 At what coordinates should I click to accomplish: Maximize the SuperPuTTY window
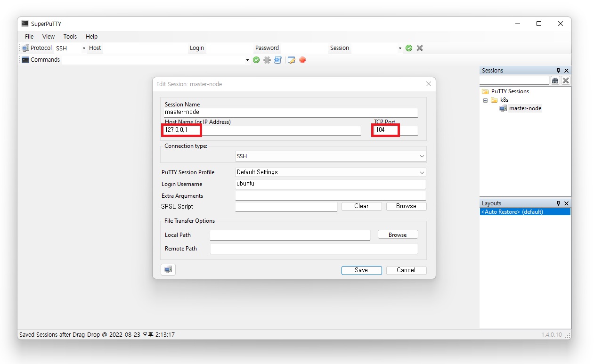point(539,24)
